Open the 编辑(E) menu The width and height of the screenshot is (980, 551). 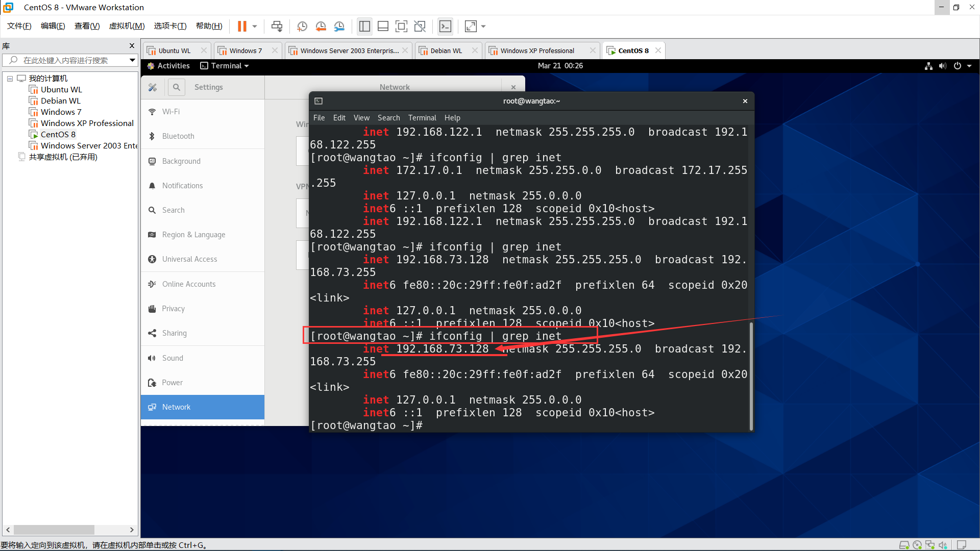point(53,26)
